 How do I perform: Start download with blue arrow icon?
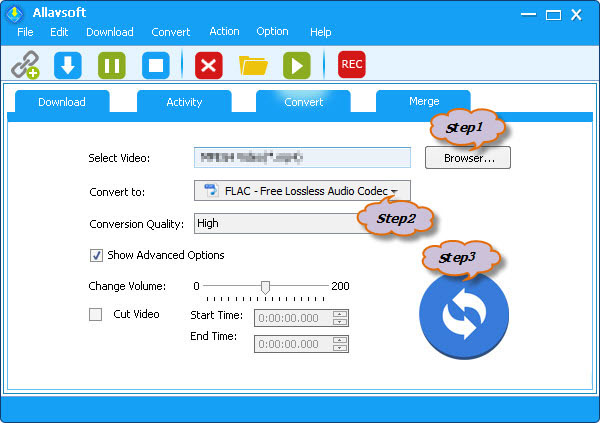click(x=68, y=65)
